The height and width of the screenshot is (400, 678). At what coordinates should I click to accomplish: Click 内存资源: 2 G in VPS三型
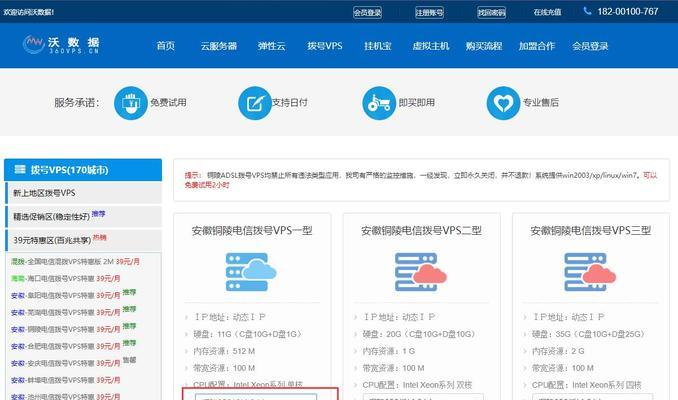click(558, 351)
